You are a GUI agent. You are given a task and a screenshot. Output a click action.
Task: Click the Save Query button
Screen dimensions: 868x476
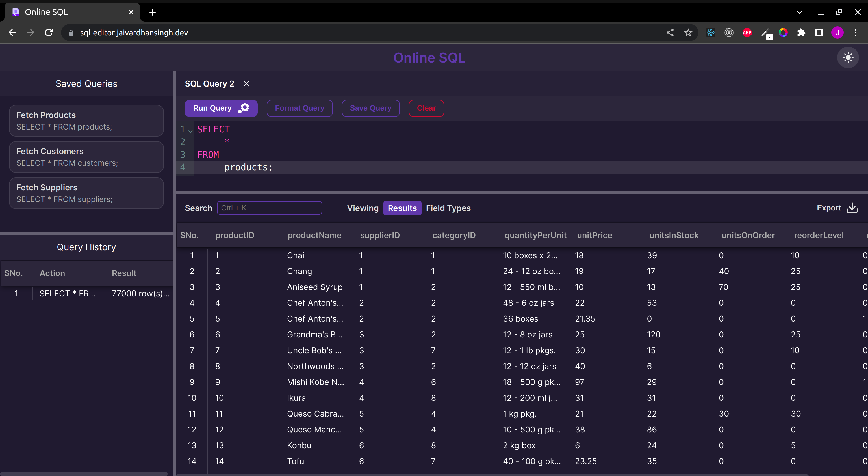[x=371, y=108]
